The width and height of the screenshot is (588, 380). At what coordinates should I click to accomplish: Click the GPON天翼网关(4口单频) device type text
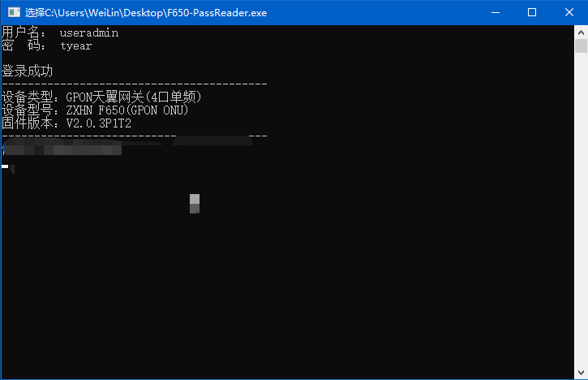(x=134, y=97)
